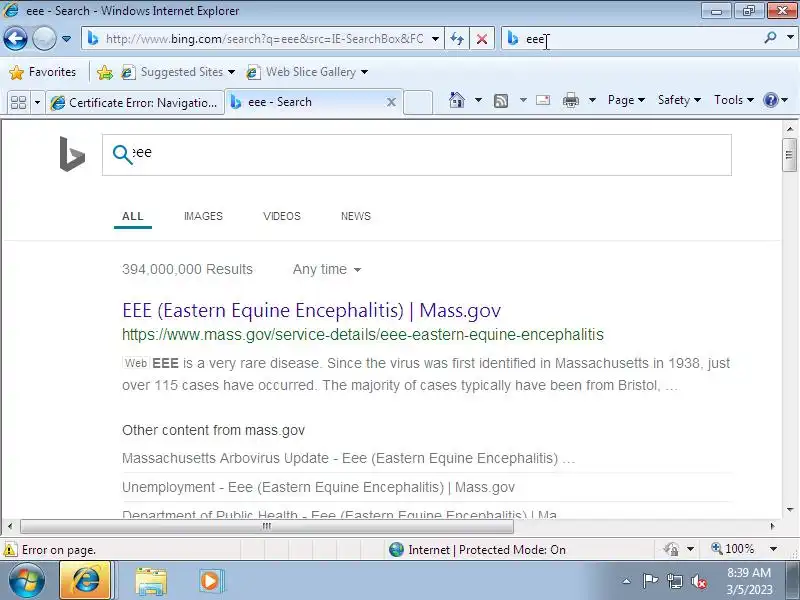Click the disabled Forward navigation button

44,39
